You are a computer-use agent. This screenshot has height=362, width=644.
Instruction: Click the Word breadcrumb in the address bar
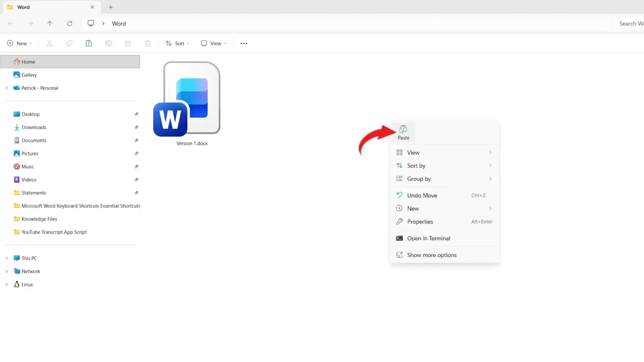pos(119,23)
